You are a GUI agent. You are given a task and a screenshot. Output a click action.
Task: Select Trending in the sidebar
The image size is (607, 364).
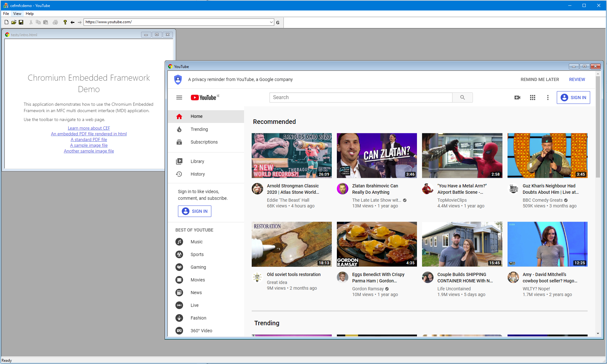(206, 129)
